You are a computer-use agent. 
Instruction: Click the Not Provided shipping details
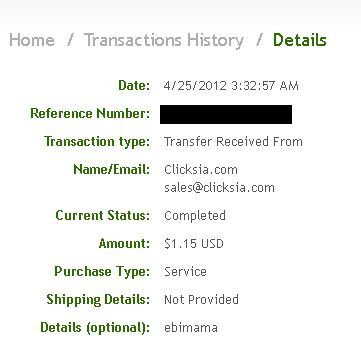(x=201, y=300)
